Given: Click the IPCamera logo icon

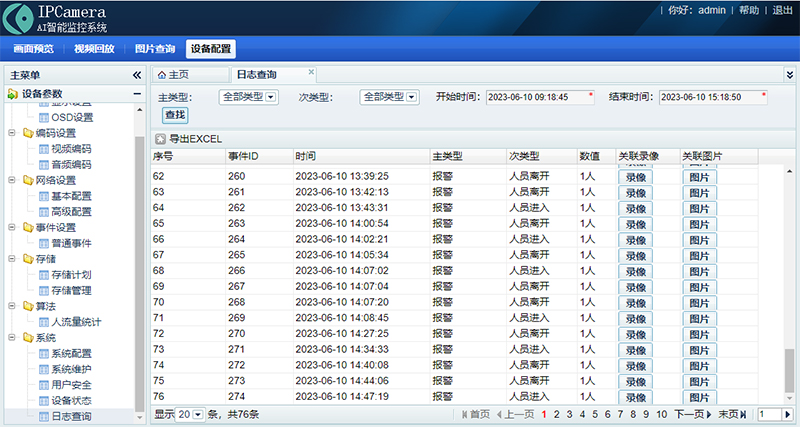Looking at the screenshot, I should (17, 18).
